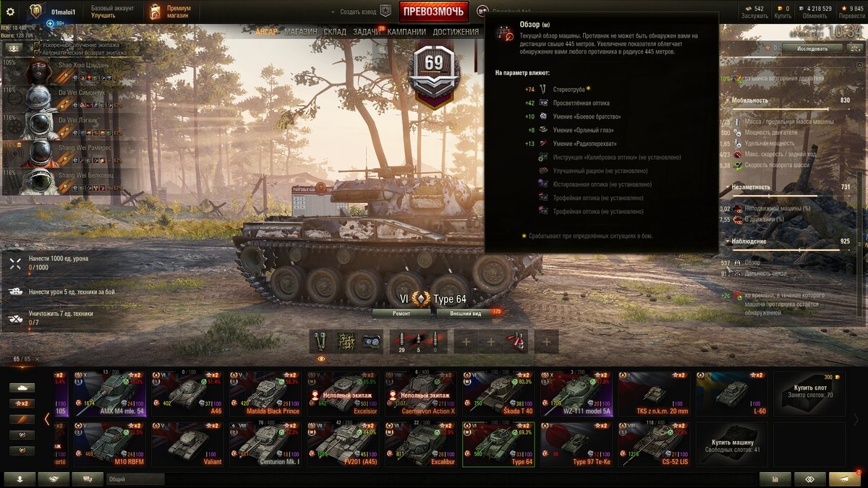
Task: Select the Škoda T 40 tank thumbnail
Action: pyautogui.click(x=501, y=394)
